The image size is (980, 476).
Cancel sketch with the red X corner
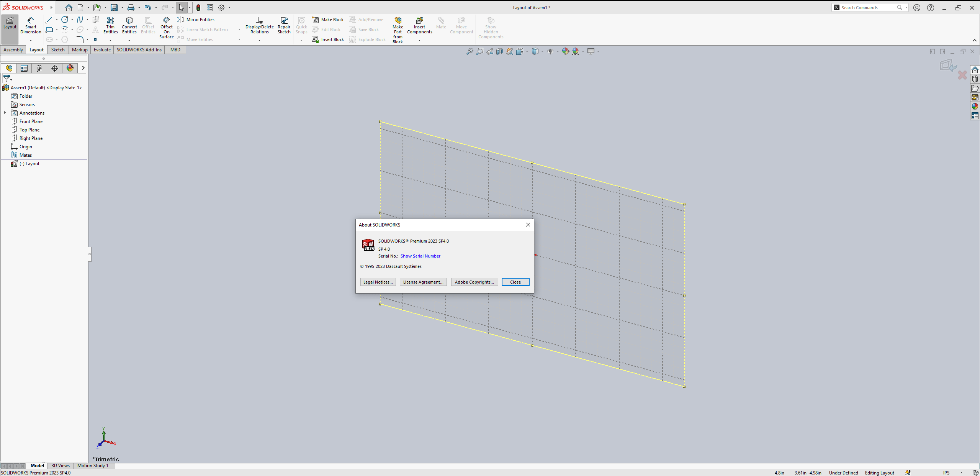962,75
